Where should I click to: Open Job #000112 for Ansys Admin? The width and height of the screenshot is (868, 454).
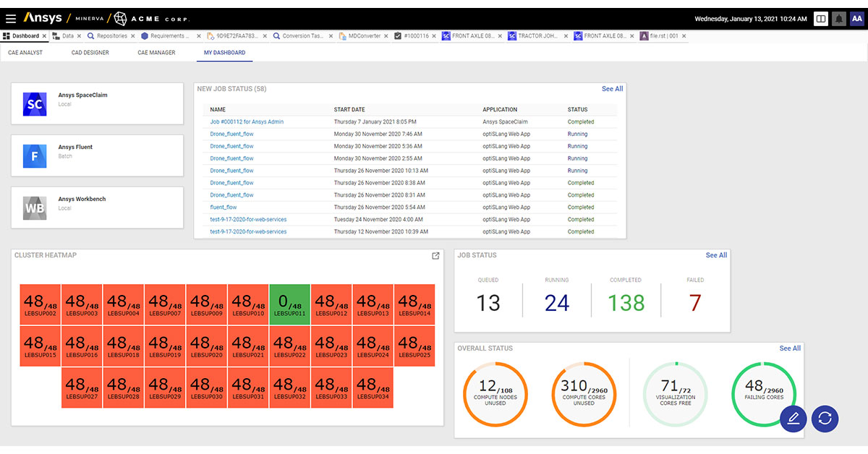click(247, 122)
